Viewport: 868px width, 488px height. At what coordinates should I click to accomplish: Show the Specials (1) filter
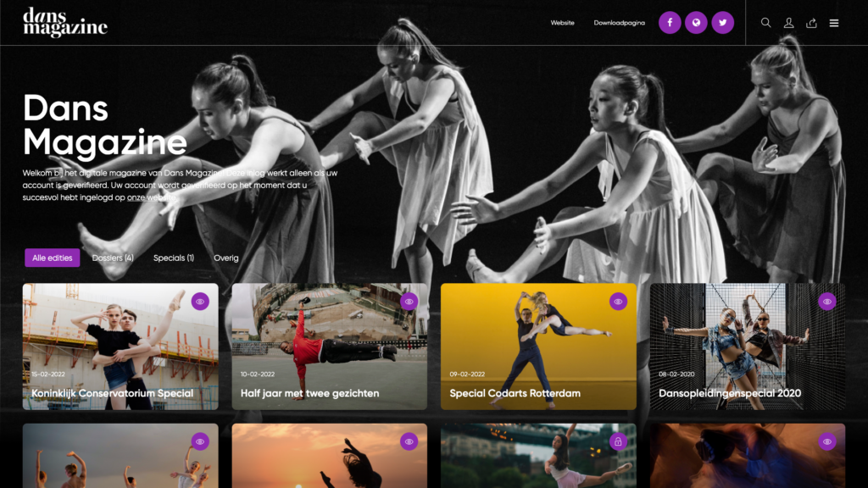[x=174, y=258]
